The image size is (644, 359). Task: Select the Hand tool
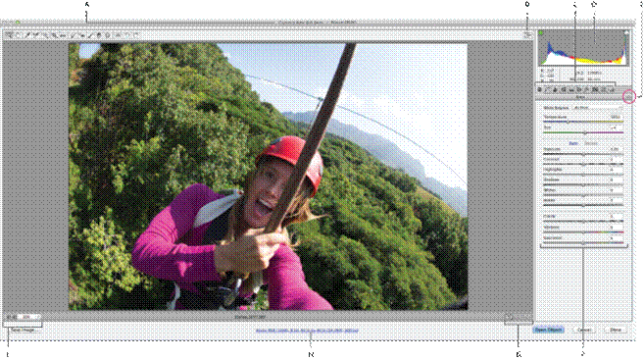coord(18,35)
